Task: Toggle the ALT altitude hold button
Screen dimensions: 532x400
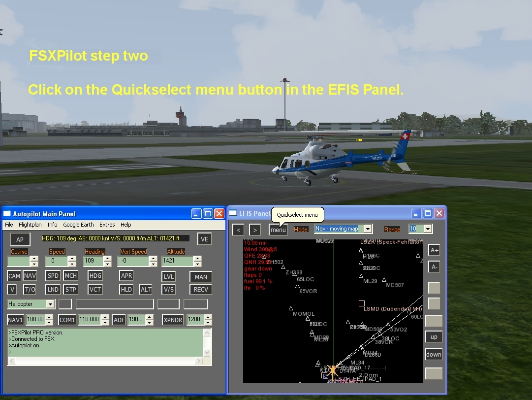Action: (x=146, y=289)
